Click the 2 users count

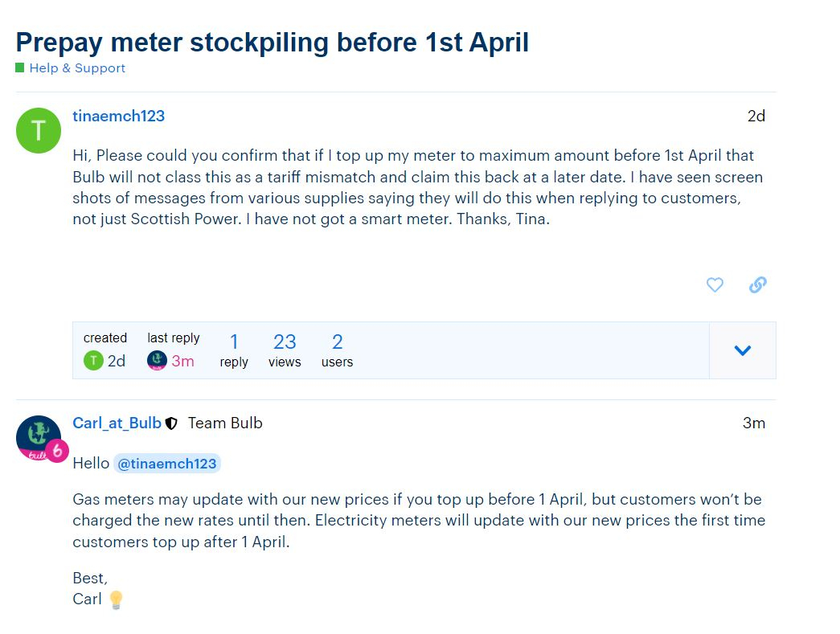pyautogui.click(x=337, y=350)
